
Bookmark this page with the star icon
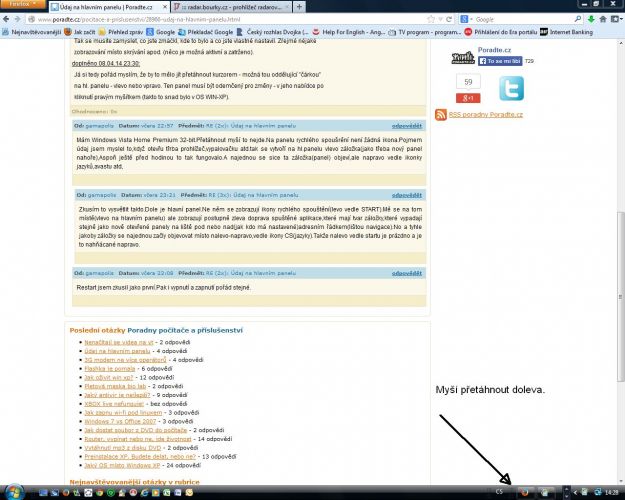(x=431, y=19)
